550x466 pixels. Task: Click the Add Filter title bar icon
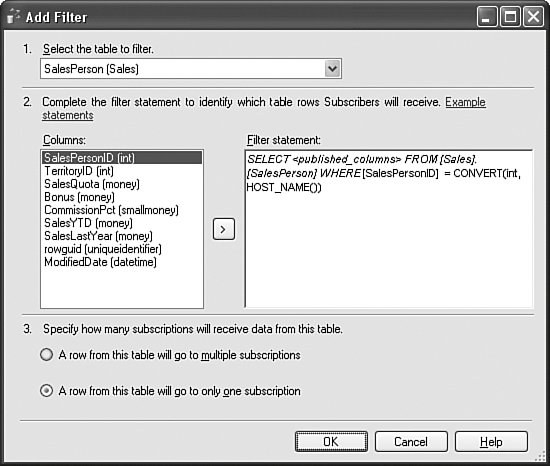pos(13,17)
